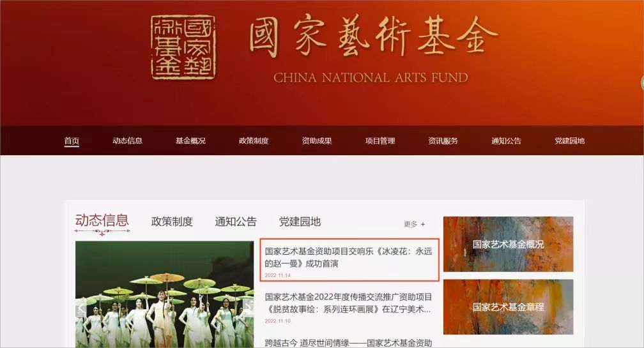Select 基金概况 in the navigation bar

click(190, 140)
